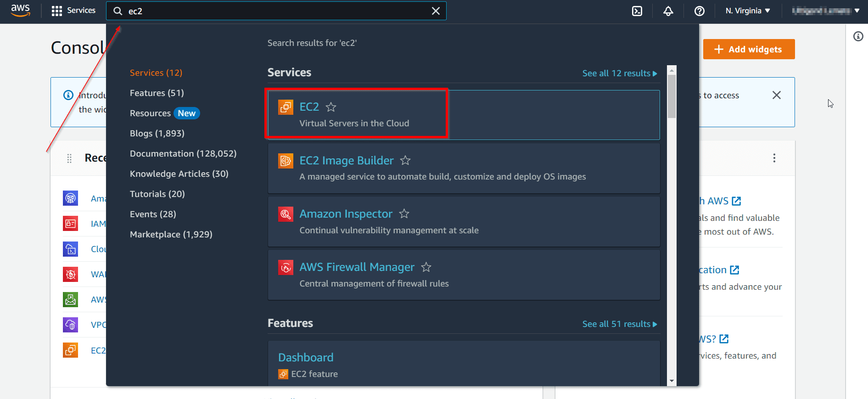Launch the CloudShell terminal icon
Screen dimensions: 868x399
click(637, 11)
